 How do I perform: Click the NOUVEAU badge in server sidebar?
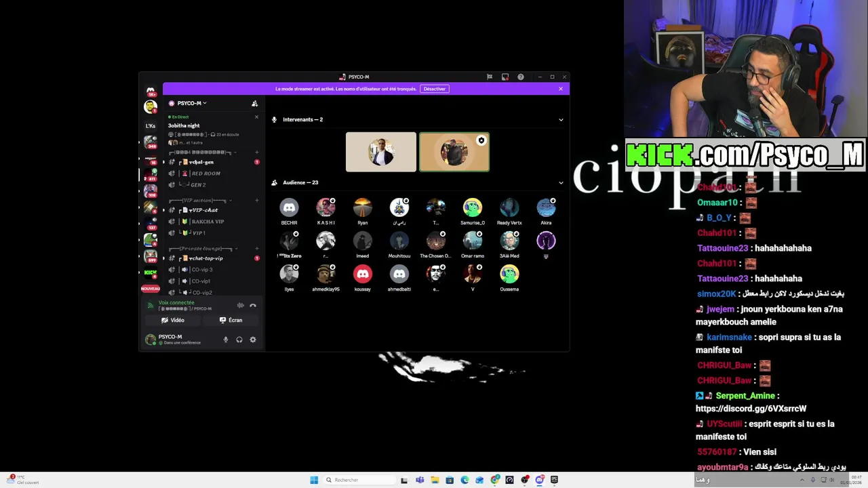[x=151, y=289]
